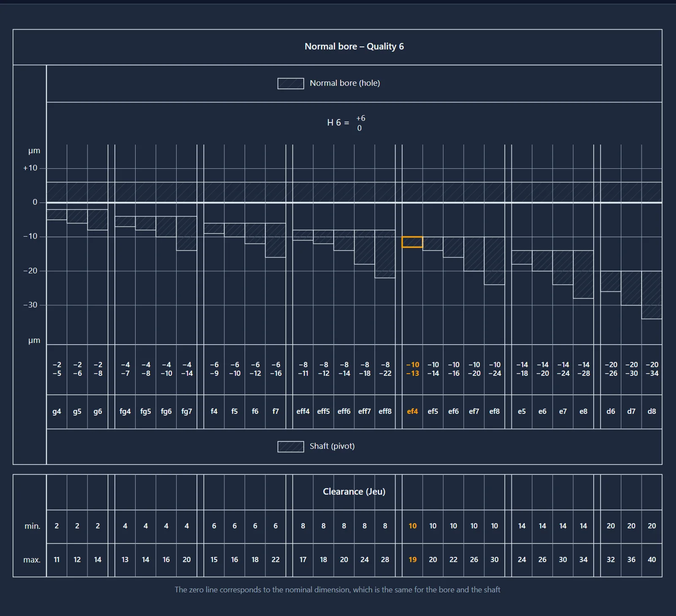Click the +10 axis tick label
This screenshot has width=676, height=616.
point(30,168)
